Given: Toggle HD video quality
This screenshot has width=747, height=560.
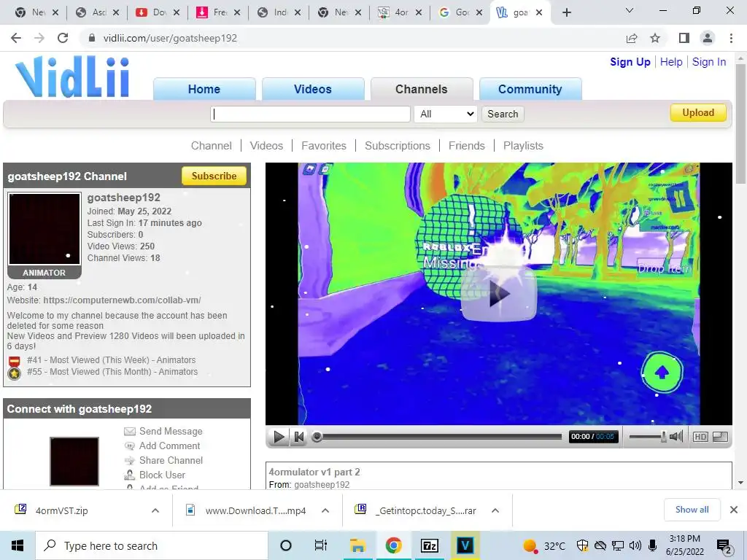Looking at the screenshot, I should coord(700,437).
